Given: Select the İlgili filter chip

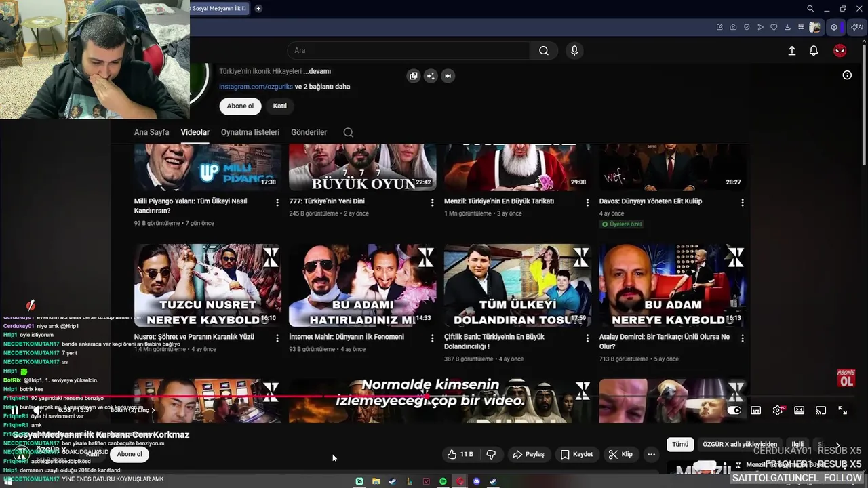Looking at the screenshot, I should coord(797,445).
